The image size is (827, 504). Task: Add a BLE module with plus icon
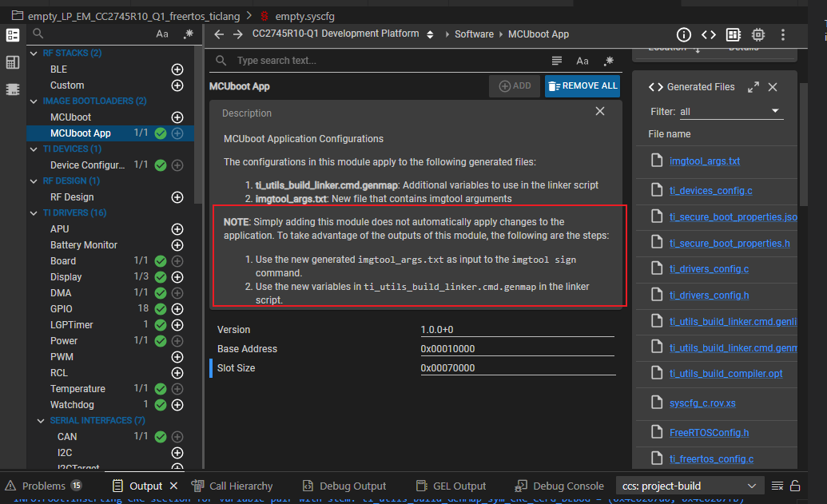(x=177, y=69)
